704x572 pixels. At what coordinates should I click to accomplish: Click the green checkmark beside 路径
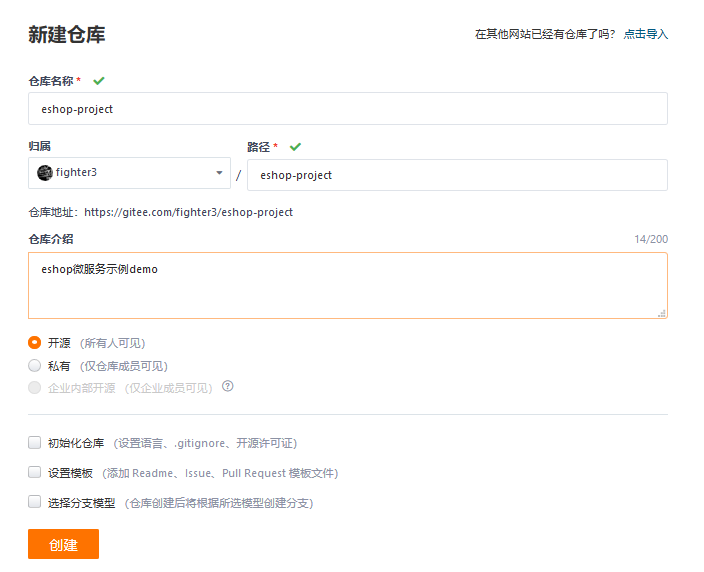[x=295, y=147]
